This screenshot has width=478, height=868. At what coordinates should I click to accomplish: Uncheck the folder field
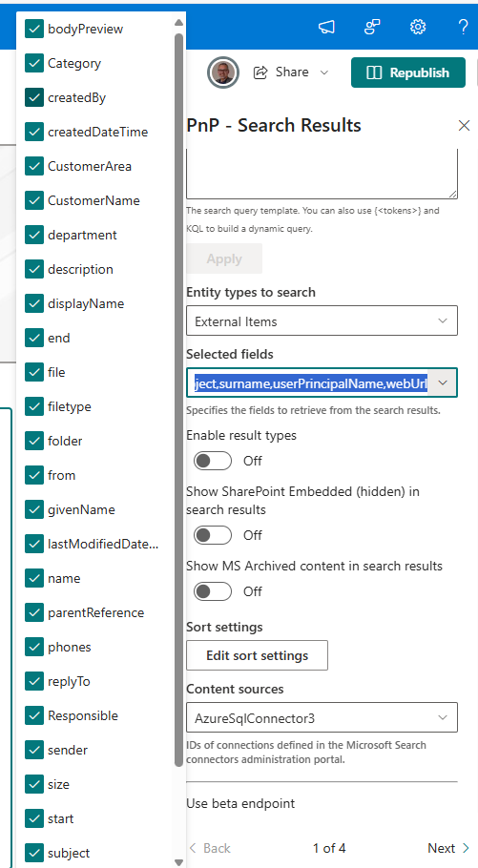click(x=34, y=441)
